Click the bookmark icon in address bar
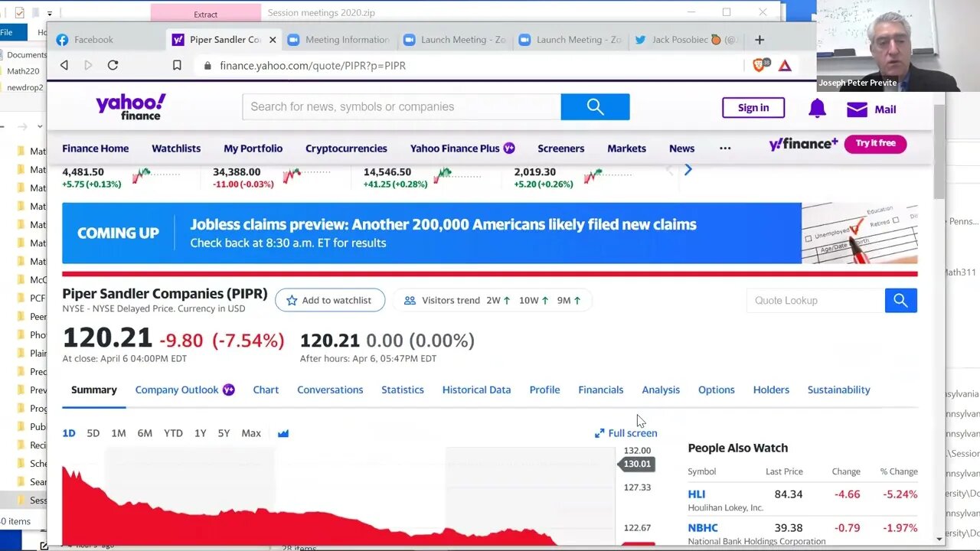Screen dimensions: 980x551 tap(177, 65)
